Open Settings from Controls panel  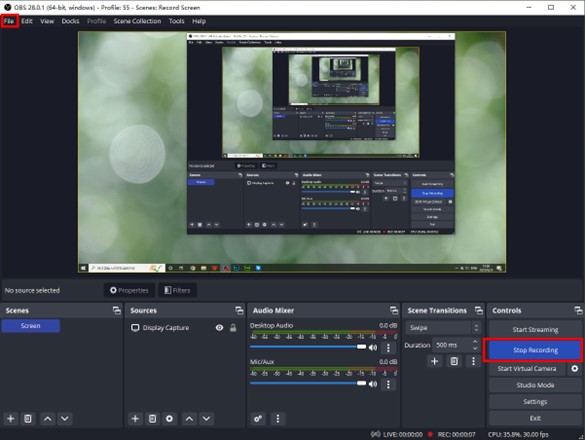535,402
